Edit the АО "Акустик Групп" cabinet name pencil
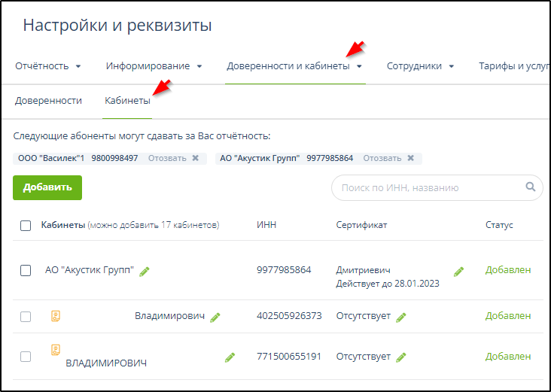 (x=145, y=272)
